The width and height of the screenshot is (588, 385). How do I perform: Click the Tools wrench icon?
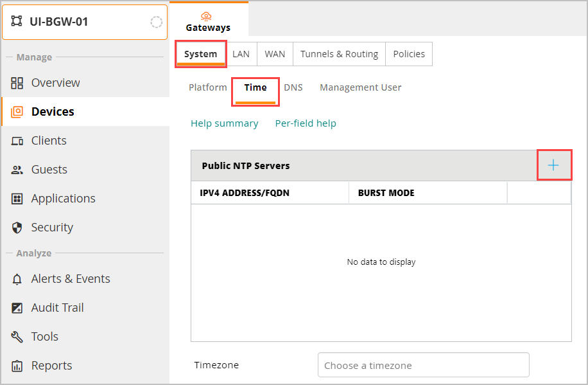point(17,337)
